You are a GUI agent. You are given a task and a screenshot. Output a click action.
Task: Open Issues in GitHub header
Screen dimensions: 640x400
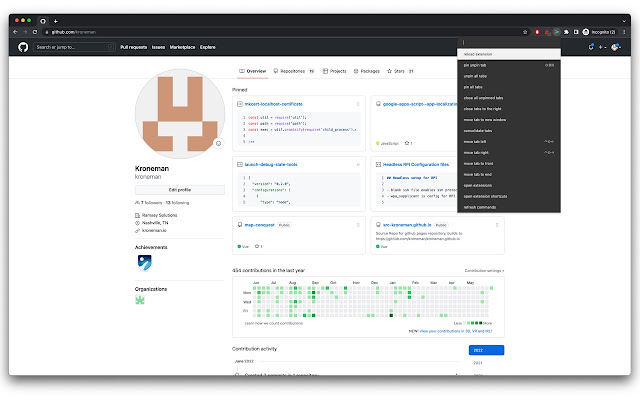(158, 47)
